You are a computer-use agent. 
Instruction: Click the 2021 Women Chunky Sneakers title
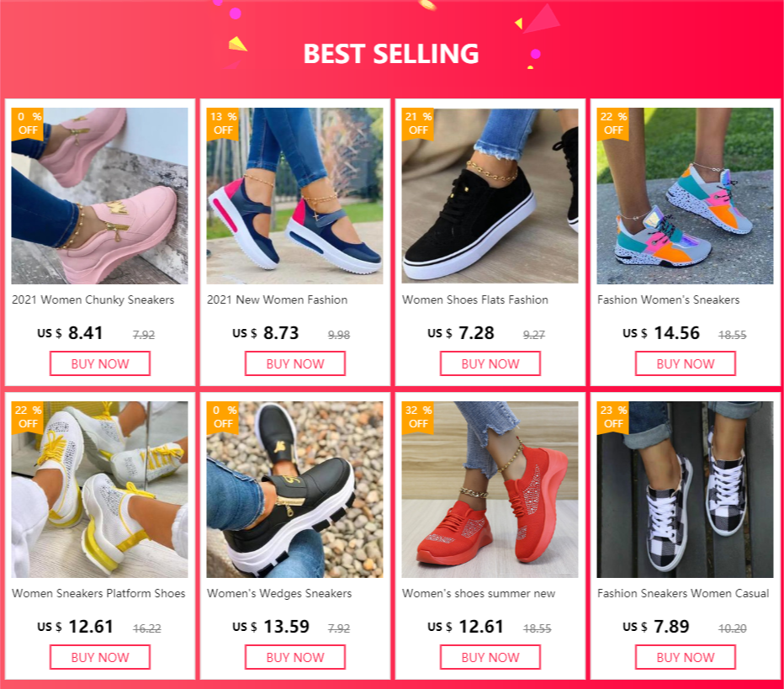(x=93, y=299)
